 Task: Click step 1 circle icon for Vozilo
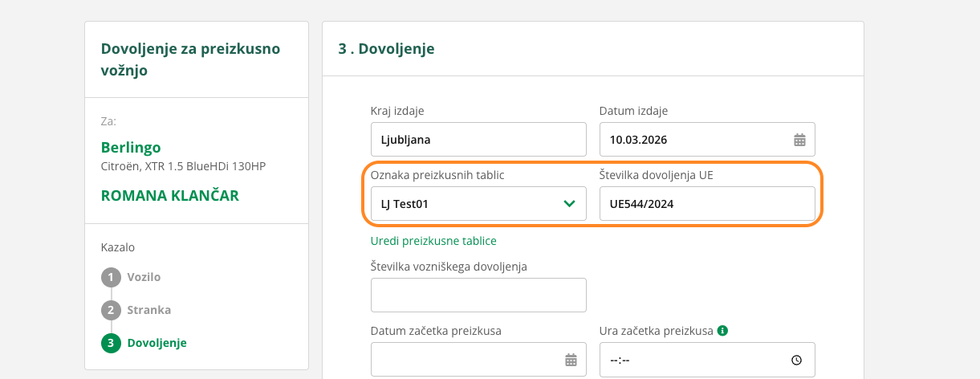coord(110,278)
